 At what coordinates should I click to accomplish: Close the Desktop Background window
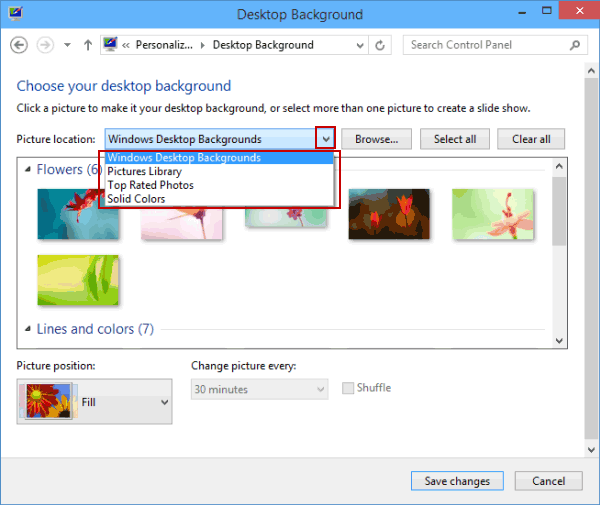[579, 10]
